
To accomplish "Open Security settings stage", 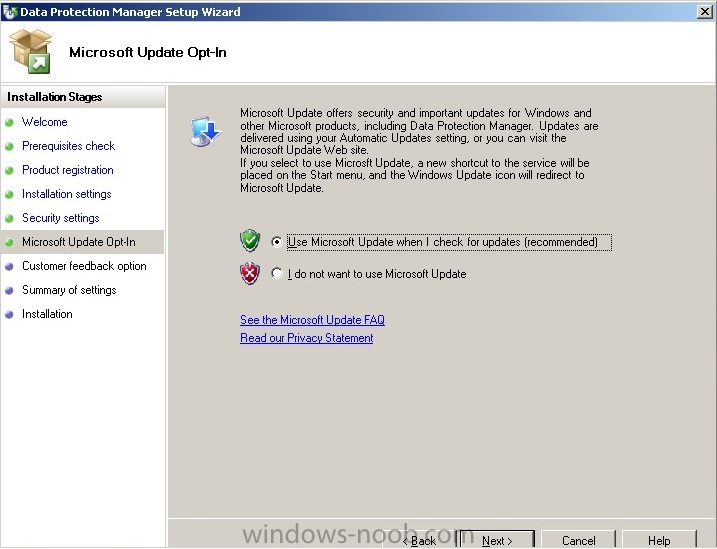I will (x=61, y=218).
